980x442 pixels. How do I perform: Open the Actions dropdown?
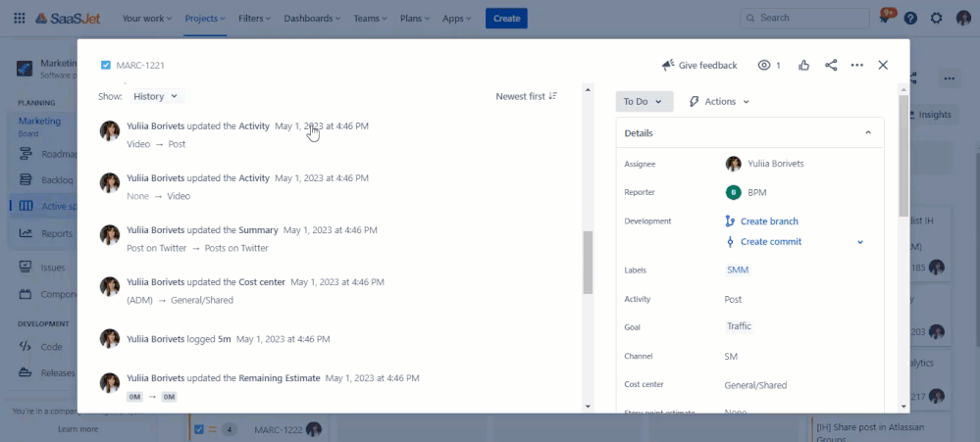point(719,101)
